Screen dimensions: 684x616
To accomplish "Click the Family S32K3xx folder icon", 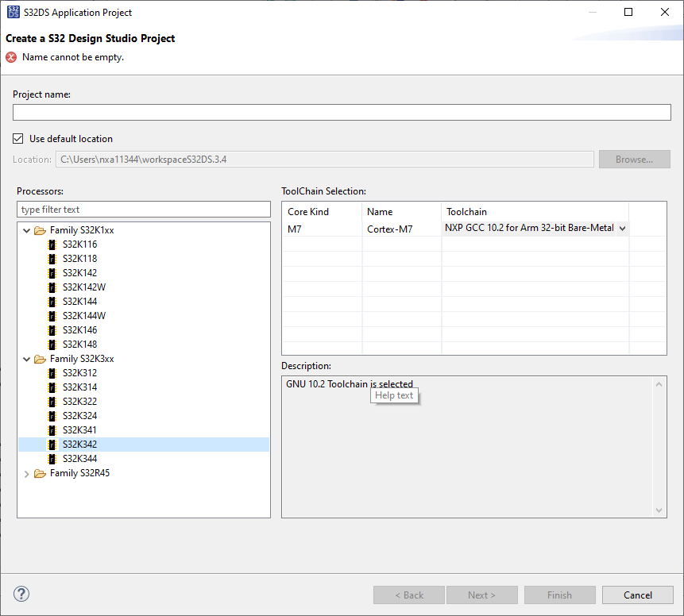I will [40, 358].
